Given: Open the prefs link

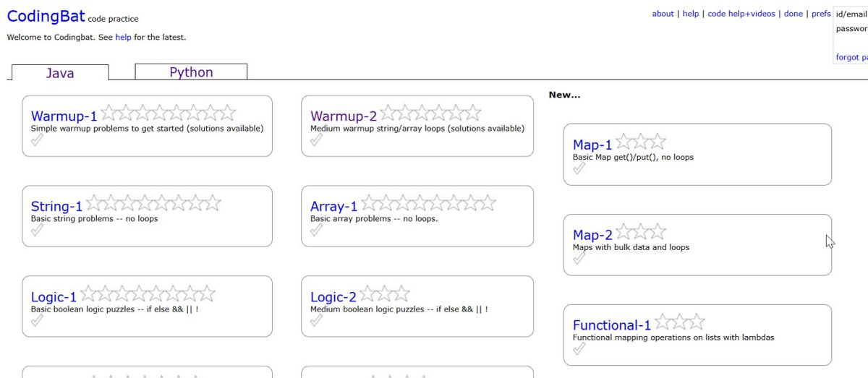Looking at the screenshot, I should (x=821, y=14).
